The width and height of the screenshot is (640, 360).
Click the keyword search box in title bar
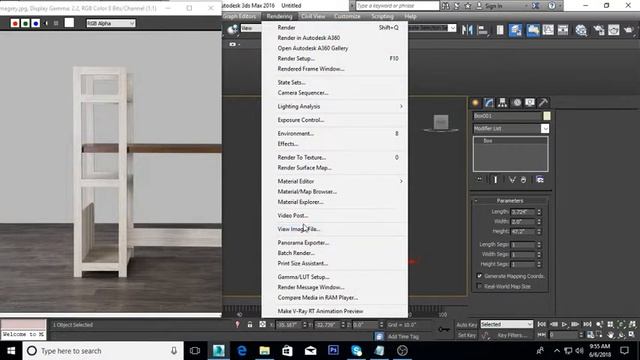click(x=398, y=6)
